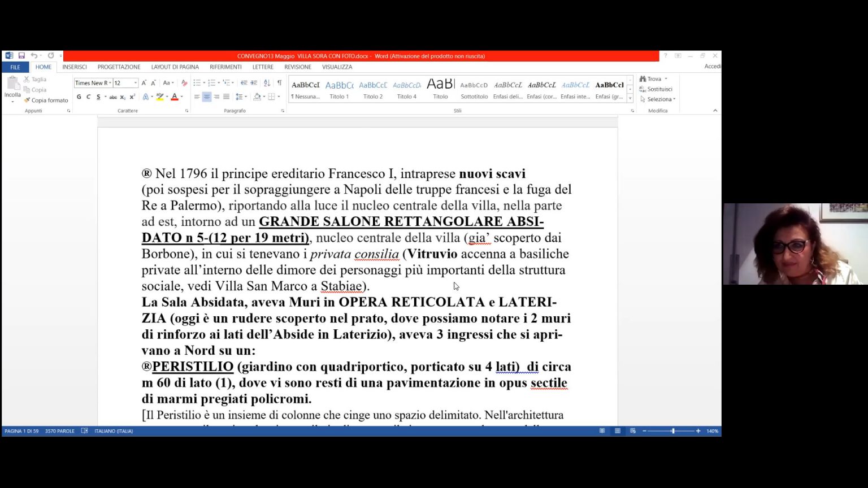Switch to VISUALIZZA tab

point(337,67)
